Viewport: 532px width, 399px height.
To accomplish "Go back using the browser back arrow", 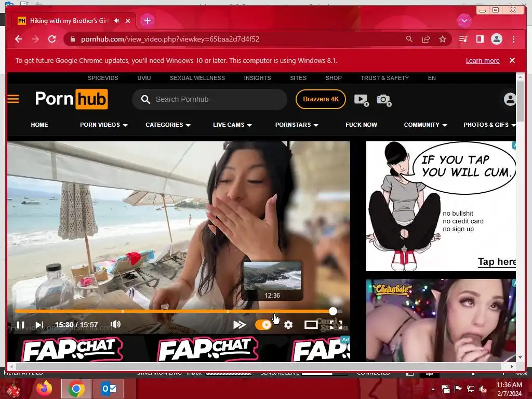I will (x=19, y=39).
